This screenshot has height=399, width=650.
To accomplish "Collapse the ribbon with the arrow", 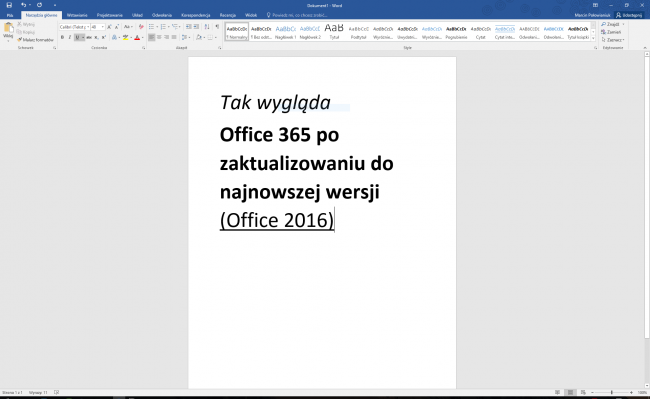I will (x=645, y=48).
